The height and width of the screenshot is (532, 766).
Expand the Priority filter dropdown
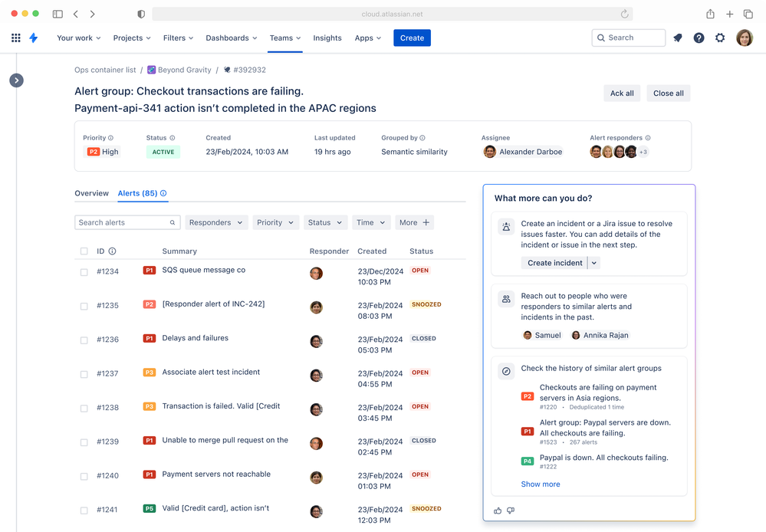(x=275, y=222)
